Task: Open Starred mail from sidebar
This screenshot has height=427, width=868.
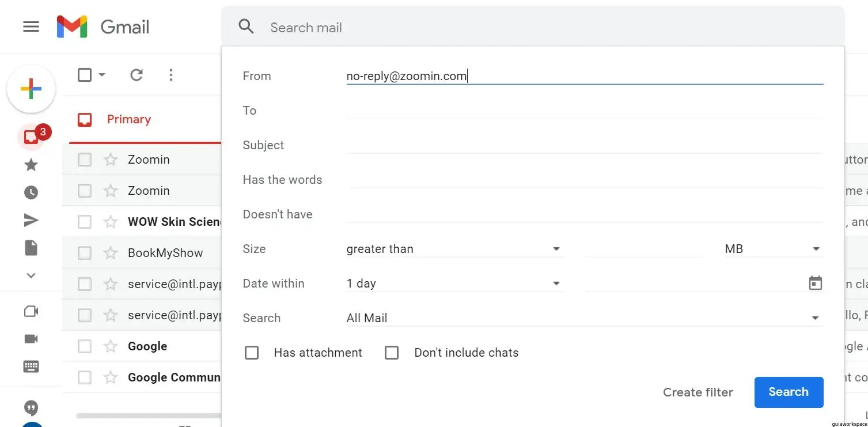Action: click(31, 165)
